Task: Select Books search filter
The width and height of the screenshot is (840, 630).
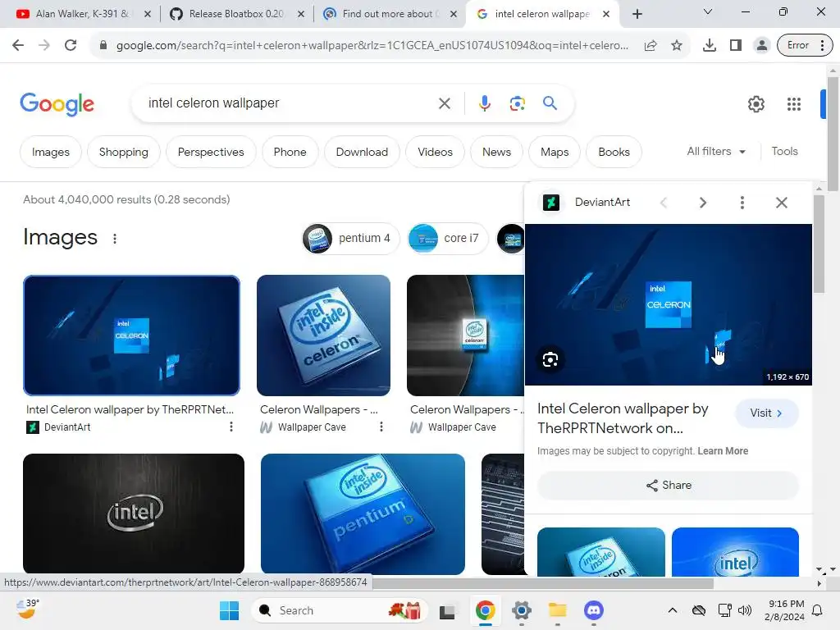Action: (x=614, y=152)
